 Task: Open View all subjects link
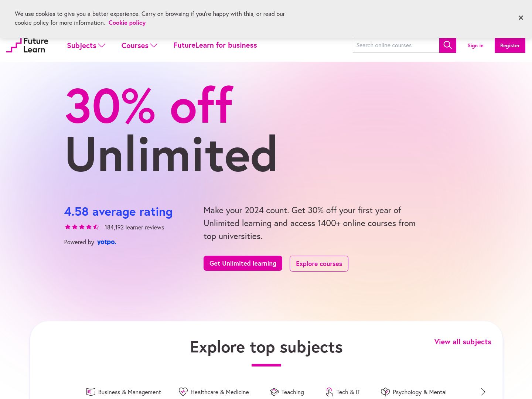(x=463, y=342)
